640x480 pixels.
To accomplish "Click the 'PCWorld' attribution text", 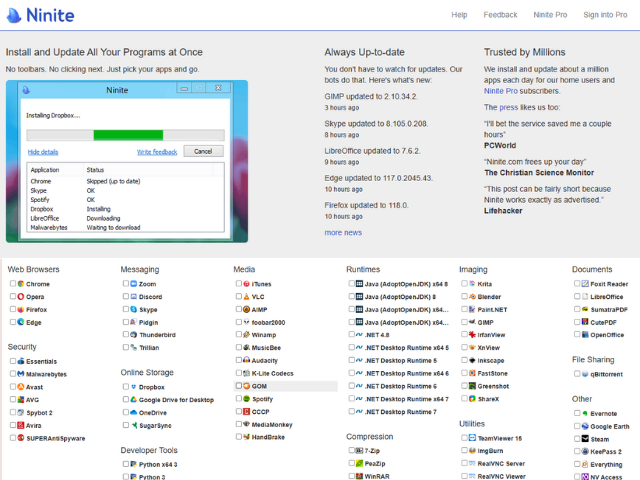I will pyautogui.click(x=500, y=146).
